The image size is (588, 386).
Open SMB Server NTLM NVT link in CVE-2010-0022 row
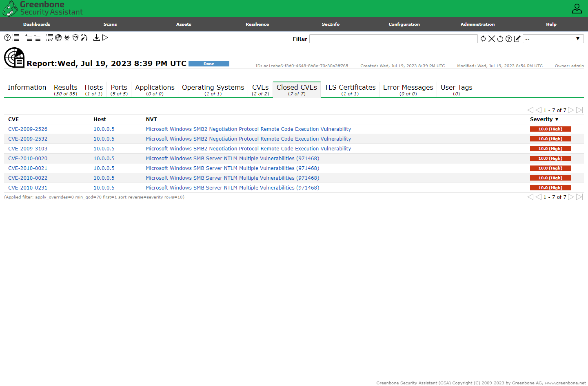233,178
